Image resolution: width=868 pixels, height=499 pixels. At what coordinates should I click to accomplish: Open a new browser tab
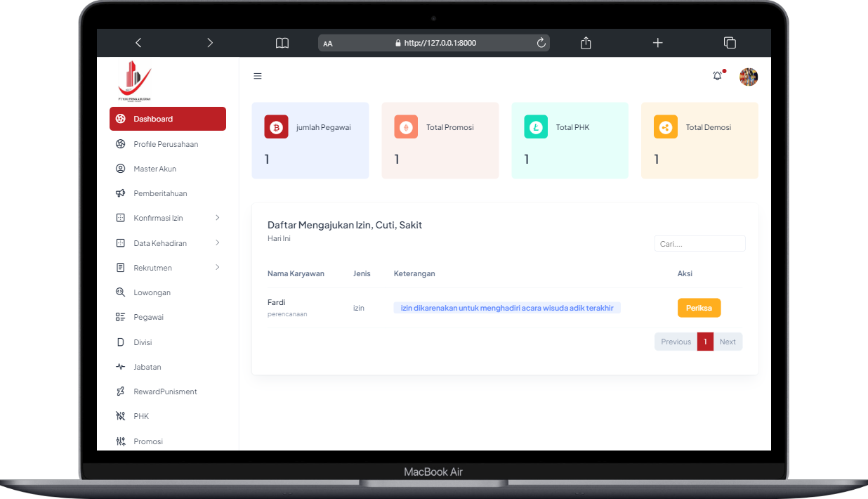tap(657, 43)
